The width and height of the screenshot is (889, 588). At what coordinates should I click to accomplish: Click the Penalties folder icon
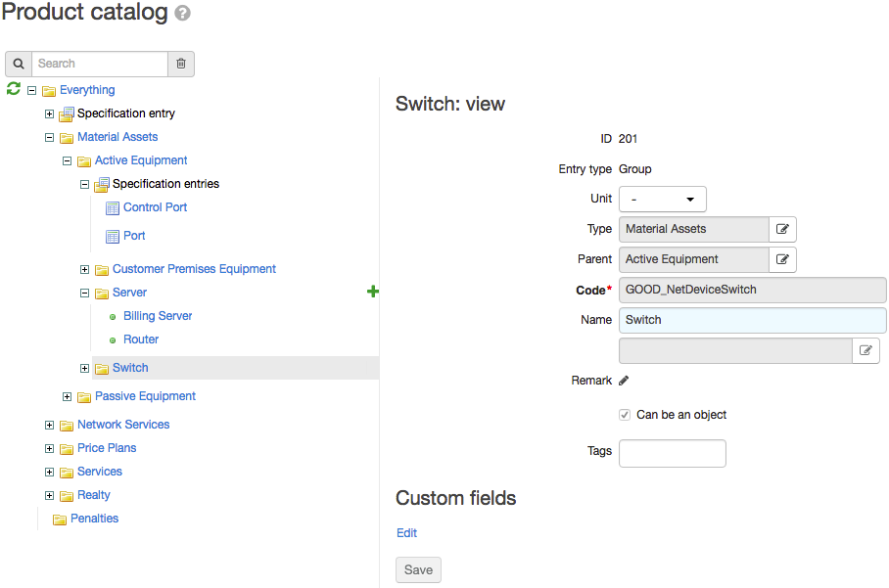[x=60, y=520]
